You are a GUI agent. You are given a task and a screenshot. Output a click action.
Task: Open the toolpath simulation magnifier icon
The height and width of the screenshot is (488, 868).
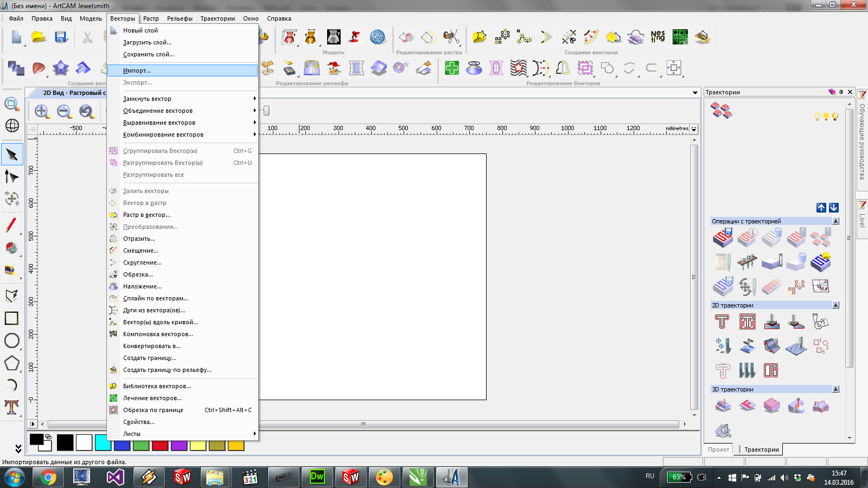pos(723,431)
